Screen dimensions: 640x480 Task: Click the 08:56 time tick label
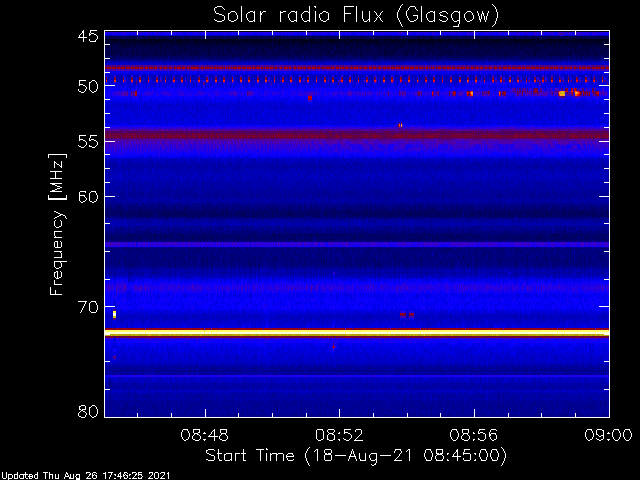coord(473,435)
